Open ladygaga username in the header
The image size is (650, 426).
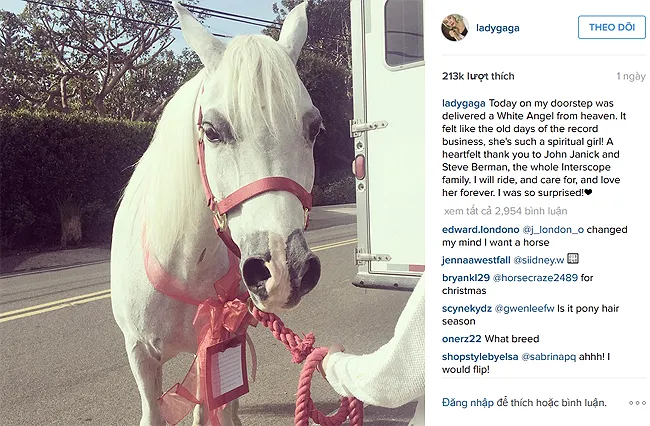(497, 28)
